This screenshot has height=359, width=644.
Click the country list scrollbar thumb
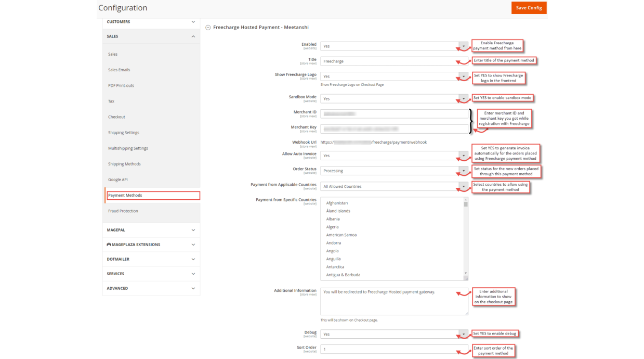[x=466, y=204]
